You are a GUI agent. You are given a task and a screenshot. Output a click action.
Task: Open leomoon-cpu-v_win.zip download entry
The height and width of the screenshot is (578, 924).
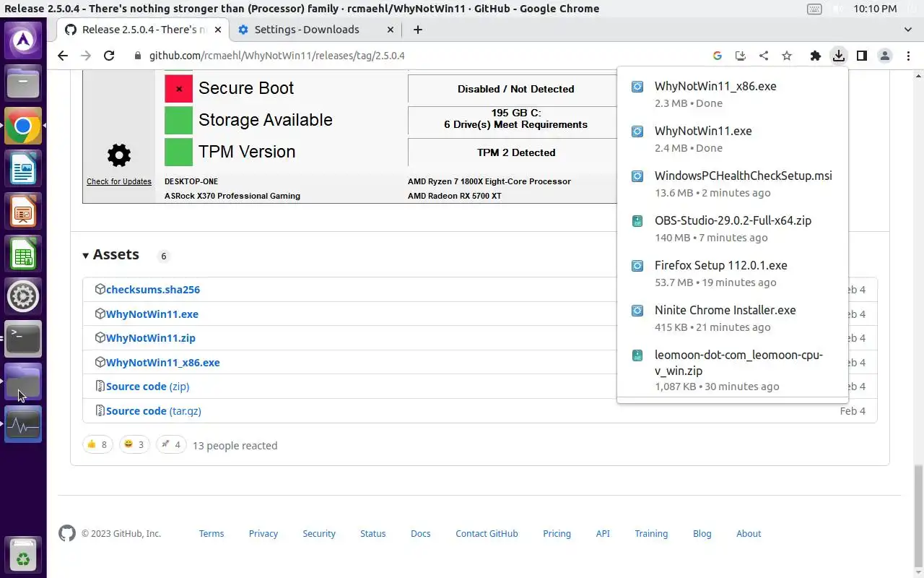[733, 370]
